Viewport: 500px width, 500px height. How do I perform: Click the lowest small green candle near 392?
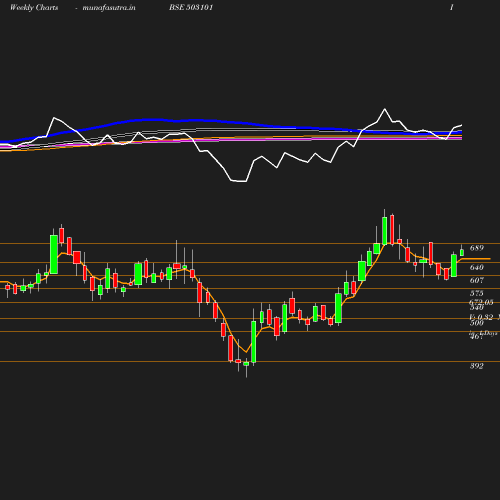tap(246, 364)
